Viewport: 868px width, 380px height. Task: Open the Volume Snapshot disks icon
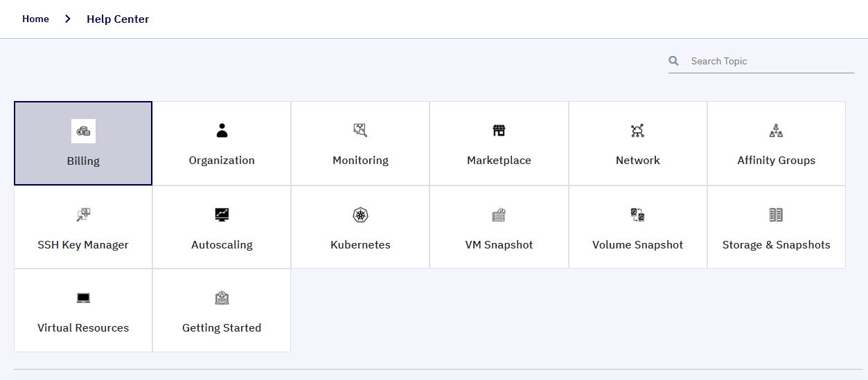click(x=637, y=215)
